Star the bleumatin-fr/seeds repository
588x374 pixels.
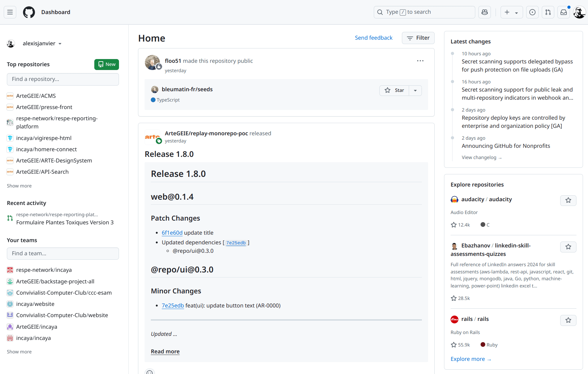pyautogui.click(x=394, y=90)
